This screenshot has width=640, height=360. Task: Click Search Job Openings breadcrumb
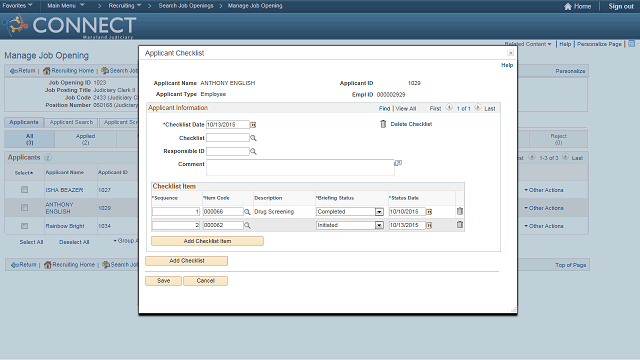pyautogui.click(x=186, y=6)
